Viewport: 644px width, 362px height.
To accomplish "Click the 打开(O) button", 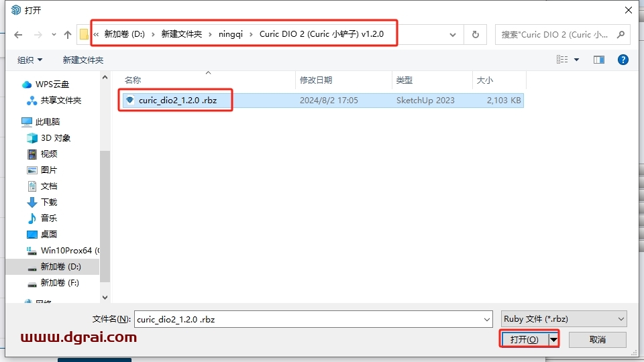I will [525, 339].
